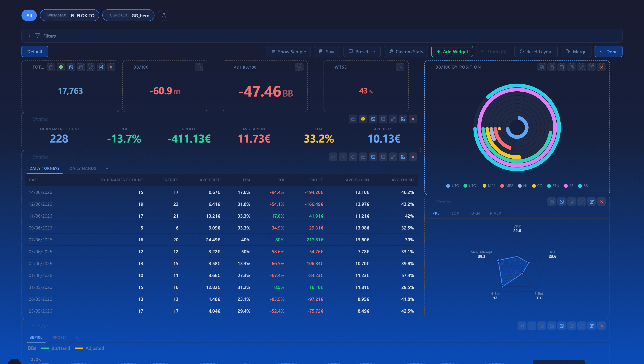Viewport: 644px width, 364px height.
Task: Select GGPoker GG_hero player
Action: click(128, 16)
